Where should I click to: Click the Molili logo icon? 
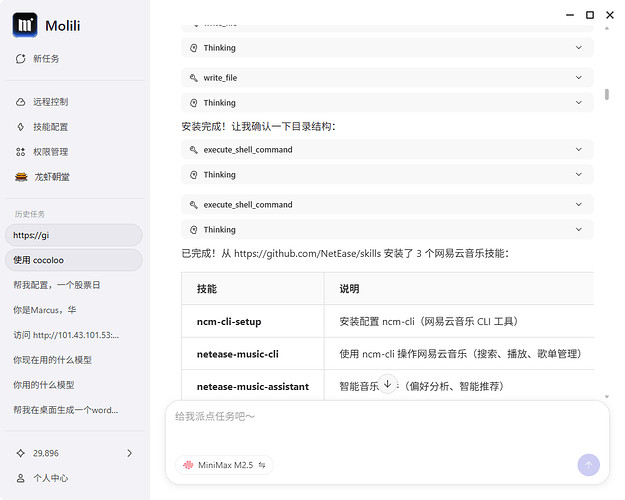[26, 26]
